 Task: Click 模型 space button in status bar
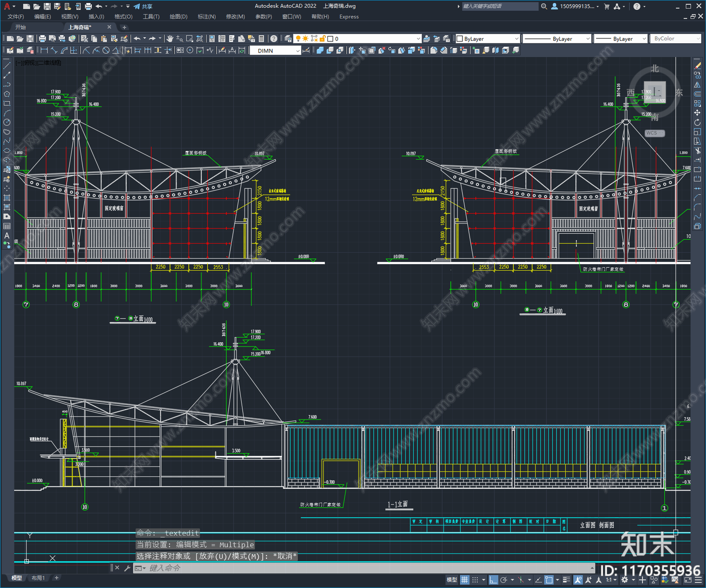pos(452,580)
